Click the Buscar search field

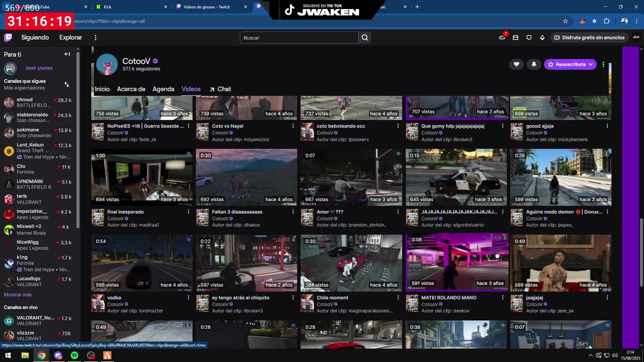[299, 38]
